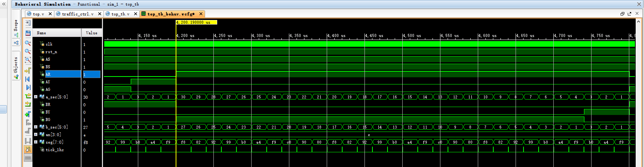
Task: Click the waveform vertical scrollbar up arrow
Action: pyautogui.click(x=639, y=21)
